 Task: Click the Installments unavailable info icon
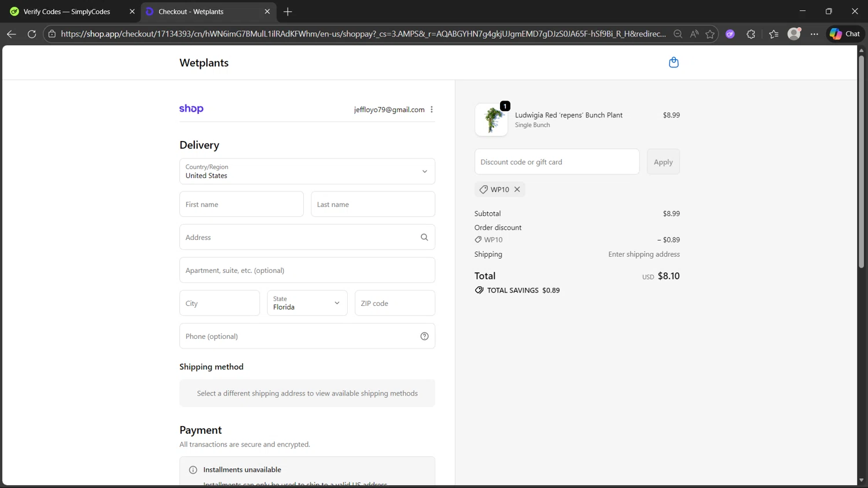click(x=193, y=470)
